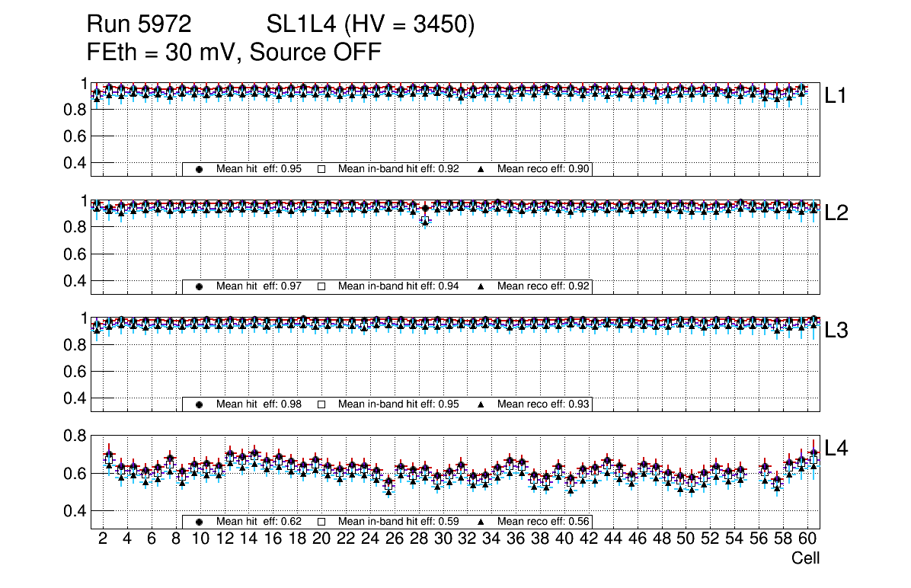Screen dimensions: 911x588
Task: Click the open square legend marker in L1 panel
Action: pos(321,169)
